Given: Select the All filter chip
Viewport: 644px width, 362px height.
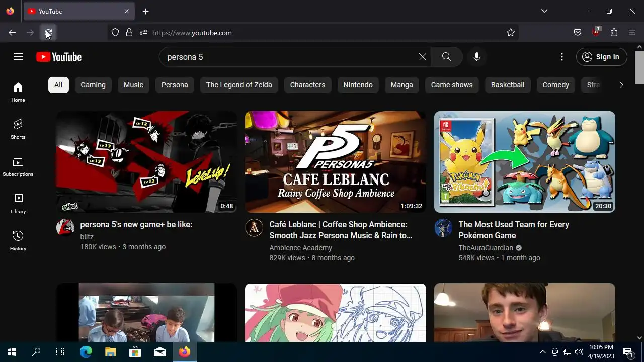Looking at the screenshot, I should pyautogui.click(x=58, y=85).
